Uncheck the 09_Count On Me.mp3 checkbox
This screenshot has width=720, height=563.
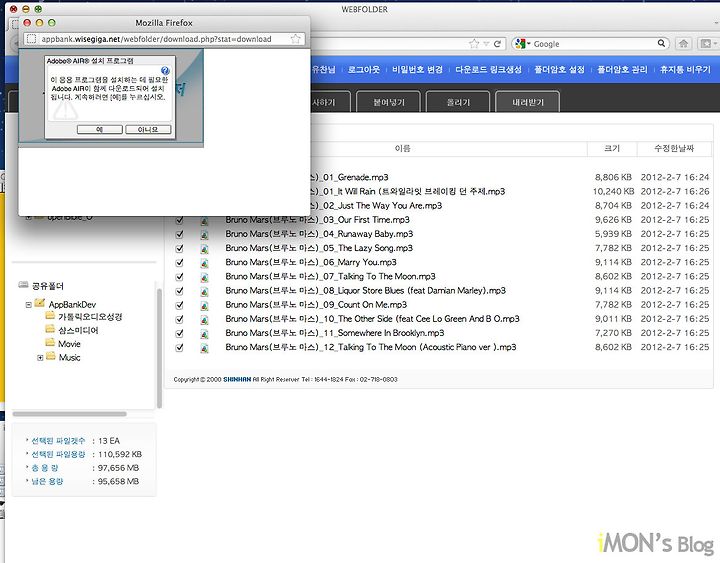(180, 305)
